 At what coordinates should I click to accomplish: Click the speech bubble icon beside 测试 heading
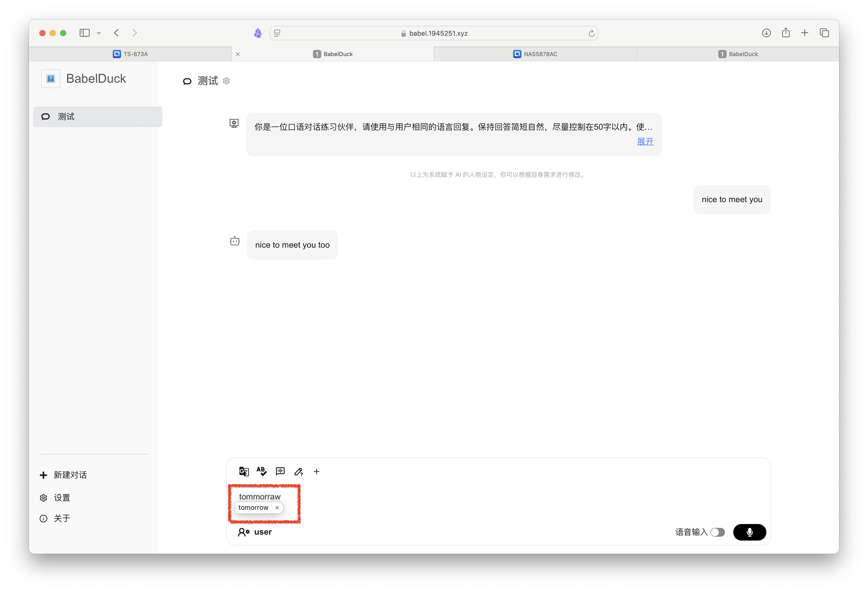pos(187,81)
